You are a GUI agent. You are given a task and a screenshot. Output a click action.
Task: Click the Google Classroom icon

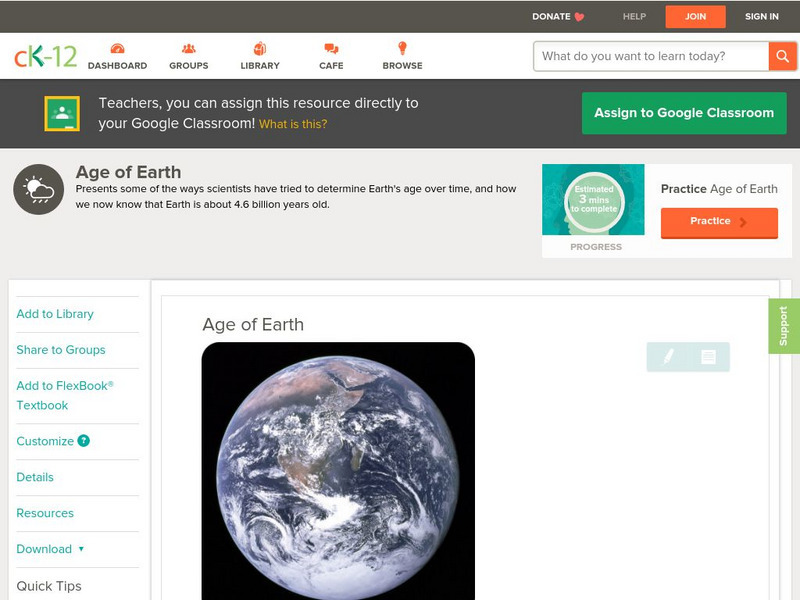click(x=62, y=113)
